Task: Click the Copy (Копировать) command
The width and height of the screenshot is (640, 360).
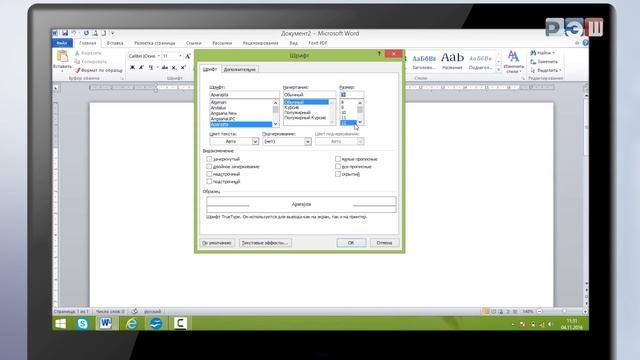Action: tap(91, 62)
